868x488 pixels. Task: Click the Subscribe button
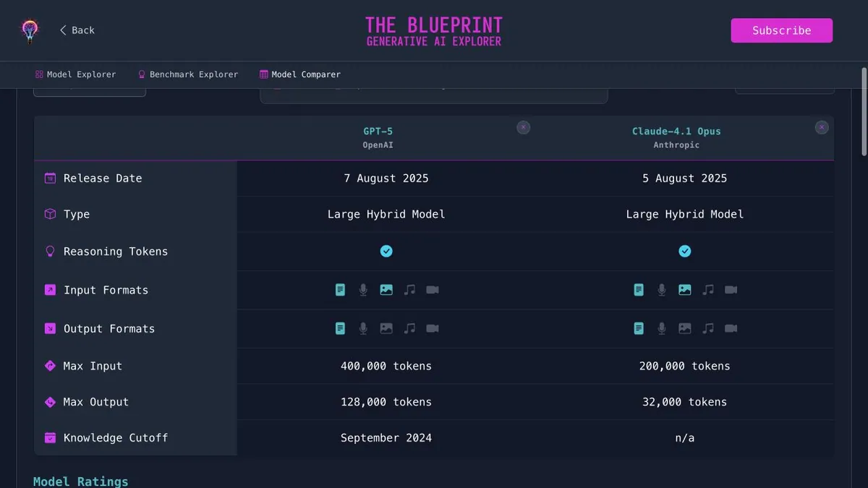782,30
